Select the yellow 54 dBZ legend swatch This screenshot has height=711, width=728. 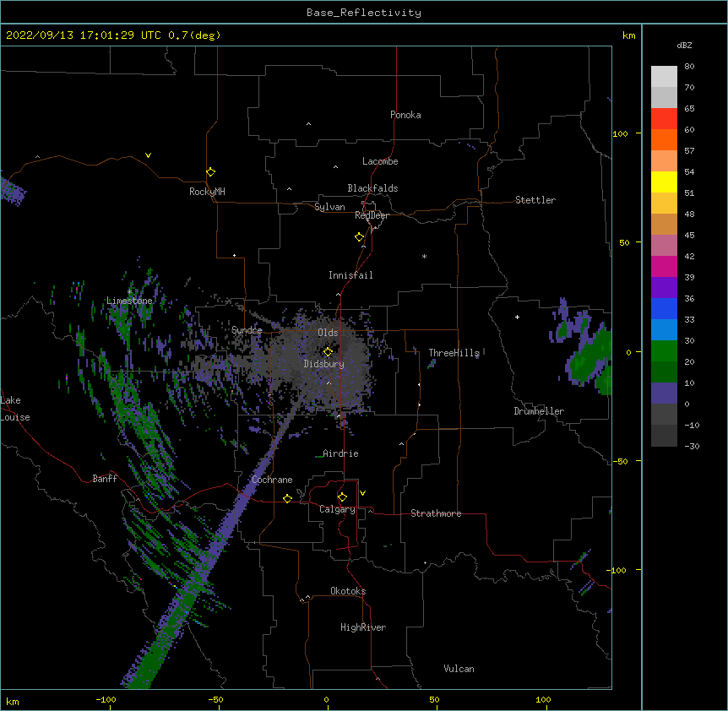664,182
